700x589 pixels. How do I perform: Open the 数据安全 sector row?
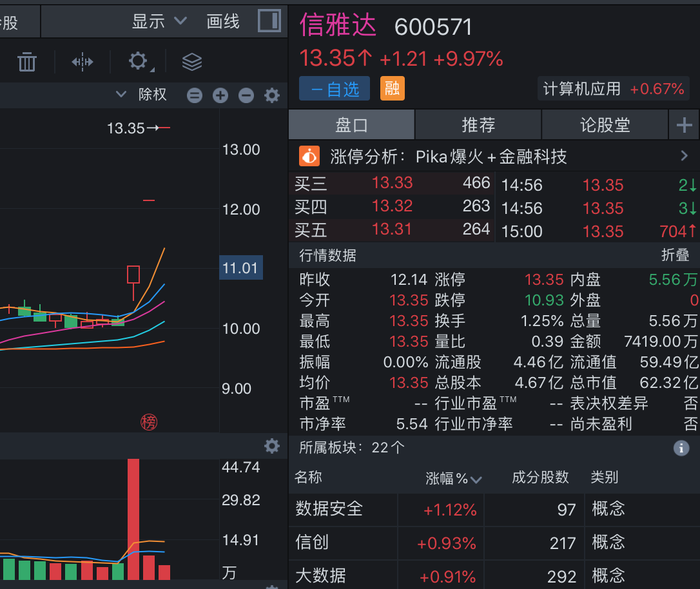click(x=494, y=510)
